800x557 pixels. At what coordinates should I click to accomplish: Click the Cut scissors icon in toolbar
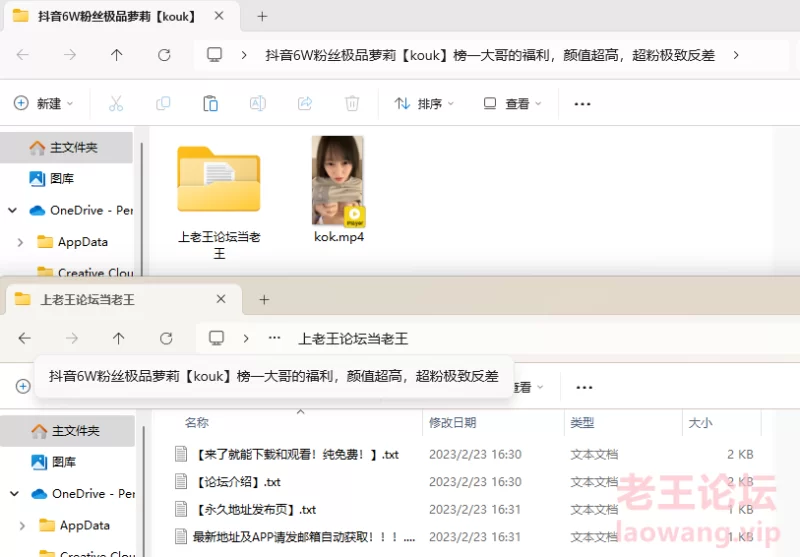tap(116, 103)
